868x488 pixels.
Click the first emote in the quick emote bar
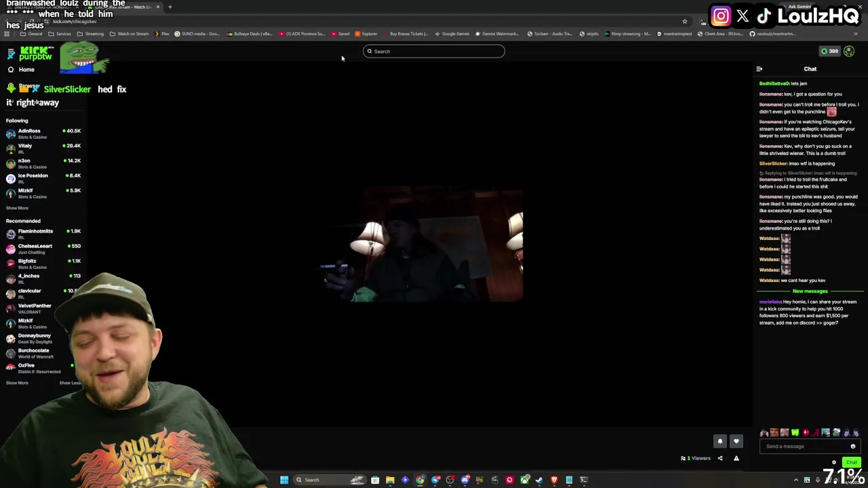tap(764, 432)
